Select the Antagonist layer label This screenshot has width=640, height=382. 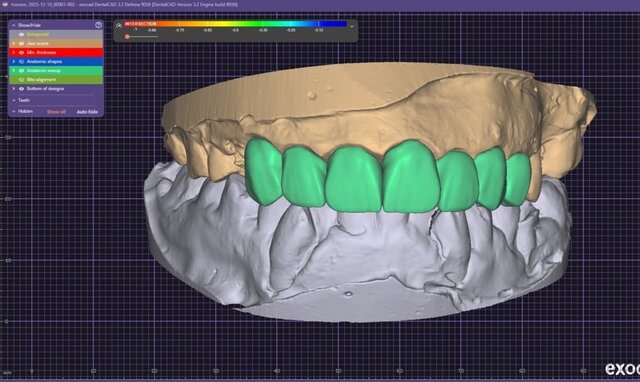click(x=38, y=35)
